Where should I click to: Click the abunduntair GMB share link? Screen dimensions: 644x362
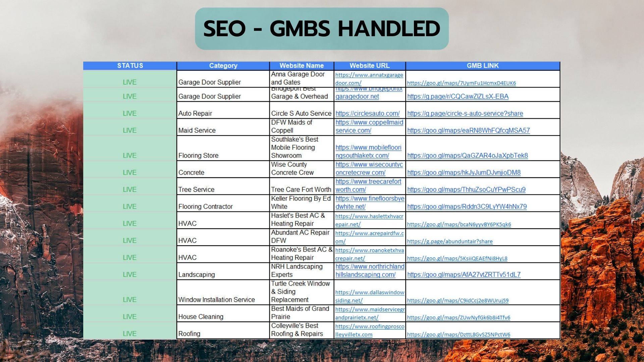[449, 241]
